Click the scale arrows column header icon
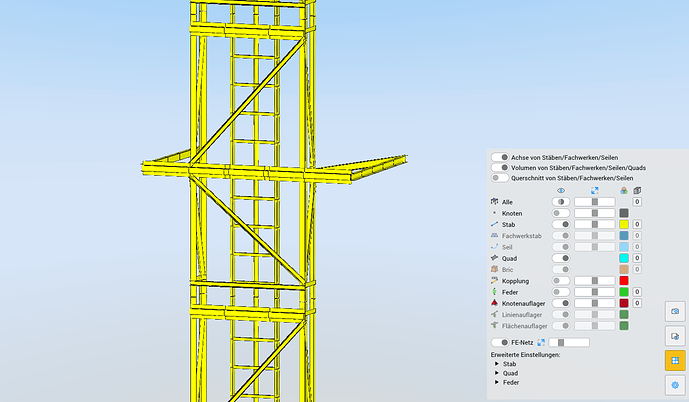 [x=595, y=191]
